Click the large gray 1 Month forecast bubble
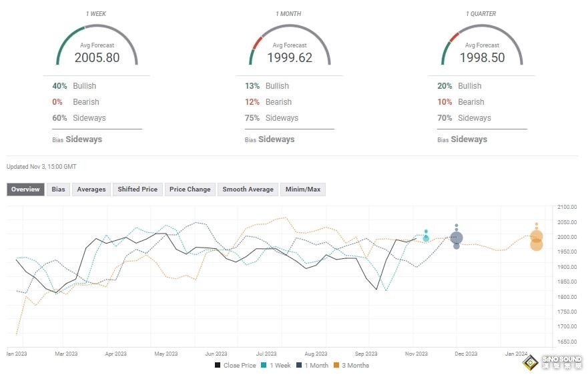The width and height of the screenshot is (588, 377). (x=457, y=238)
